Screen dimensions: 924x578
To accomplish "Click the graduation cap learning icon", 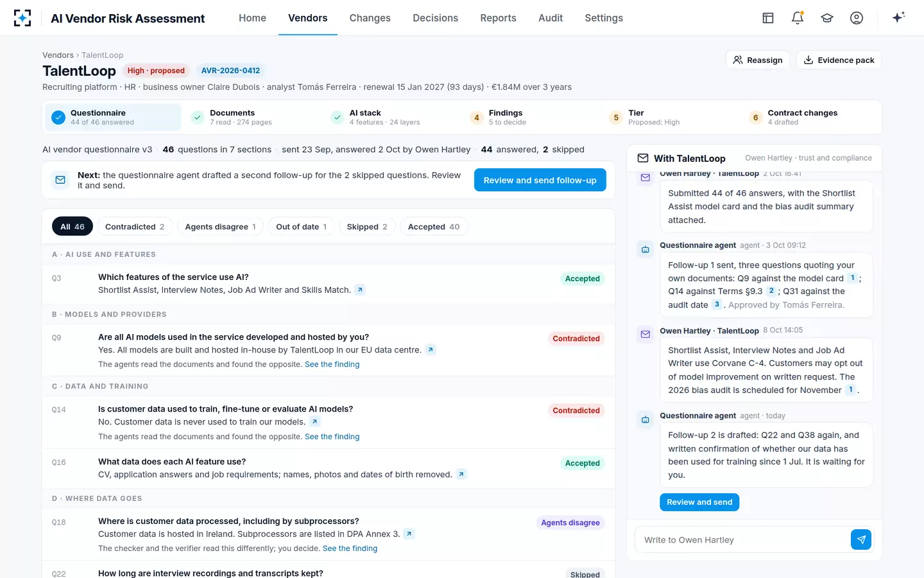I will point(827,18).
